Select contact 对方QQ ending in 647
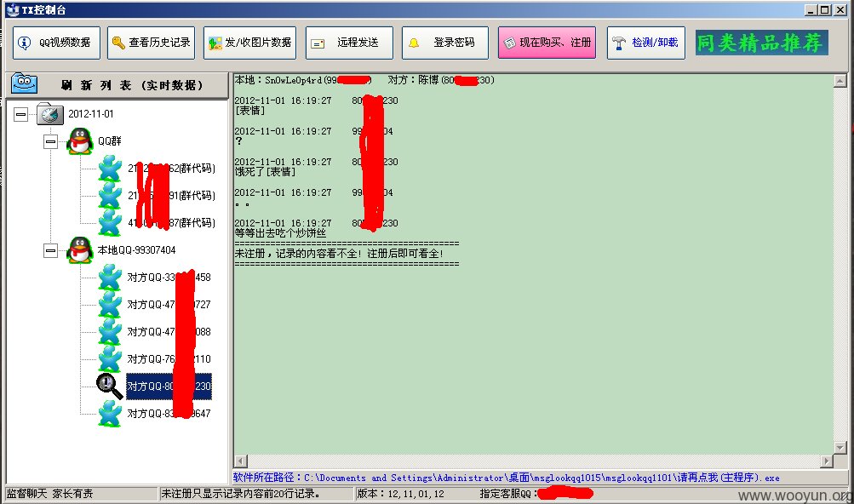 (x=169, y=414)
